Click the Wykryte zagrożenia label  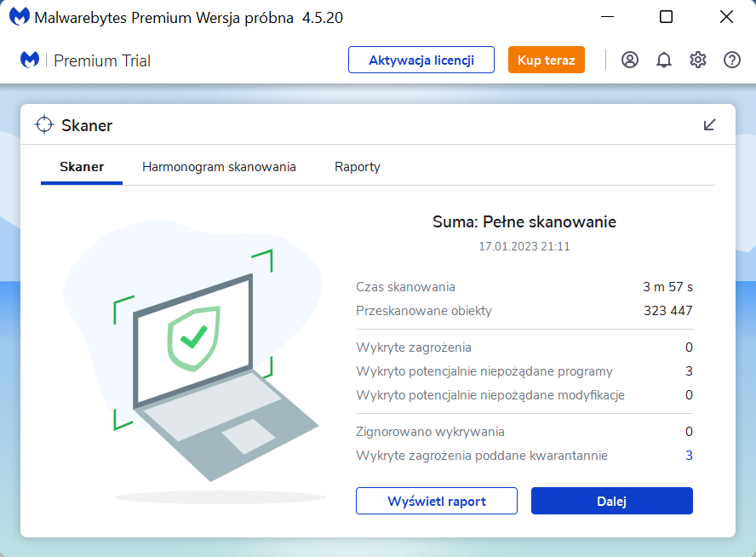(414, 347)
